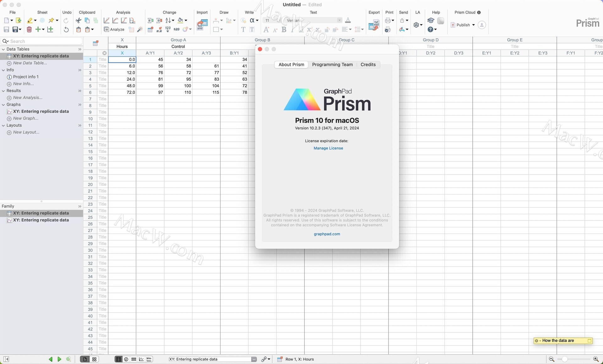Select info section icon in bottom switcher
The image size is (603, 364).
[x=126, y=359]
